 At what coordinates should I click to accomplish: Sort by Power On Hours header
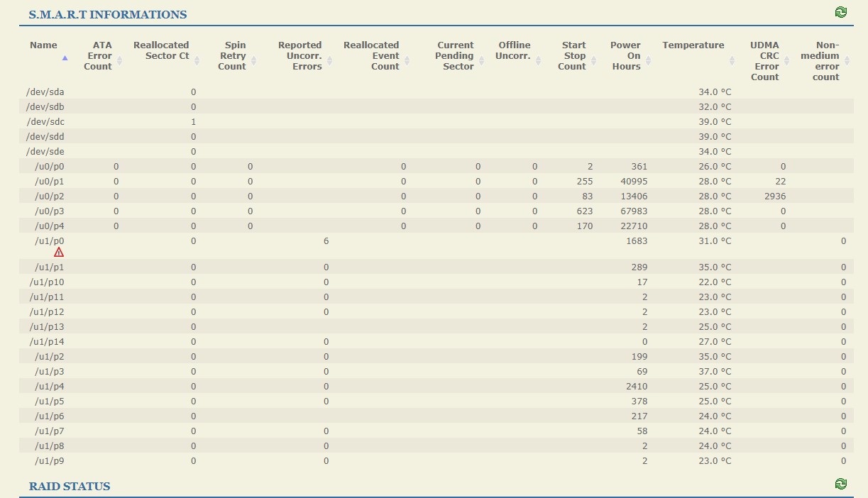625,56
